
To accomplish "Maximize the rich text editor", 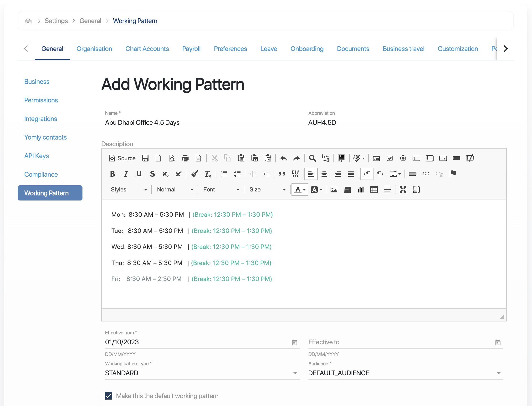I will (403, 190).
